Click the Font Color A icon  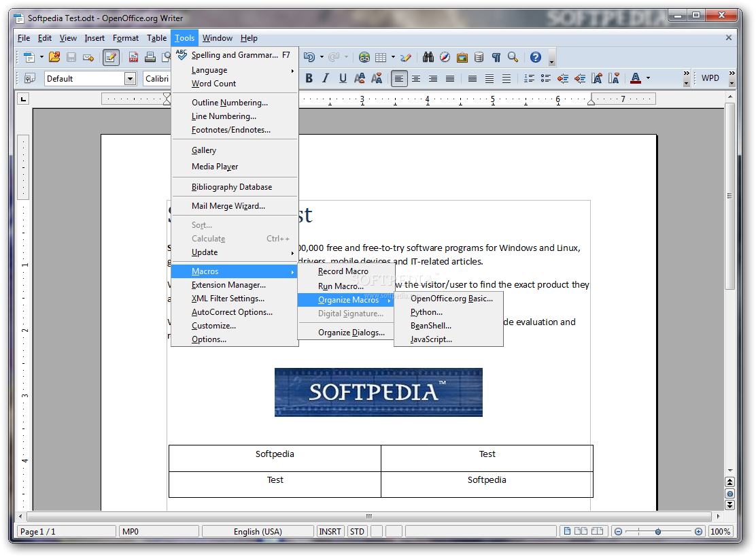(636, 78)
